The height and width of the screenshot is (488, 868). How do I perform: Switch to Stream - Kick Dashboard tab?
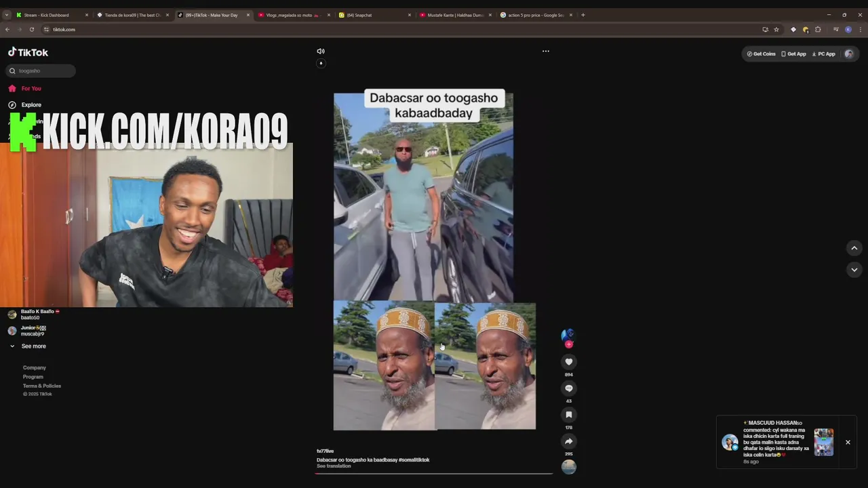(52, 15)
